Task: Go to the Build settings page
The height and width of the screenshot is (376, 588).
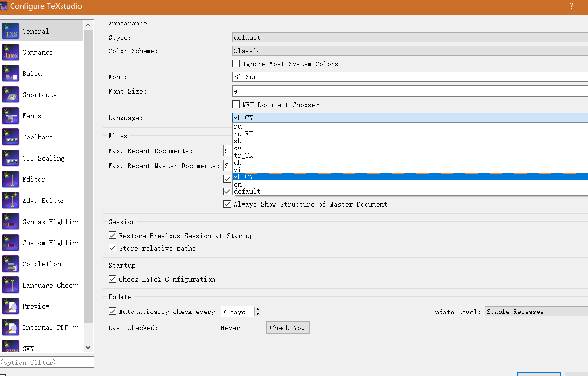Action: [42, 74]
